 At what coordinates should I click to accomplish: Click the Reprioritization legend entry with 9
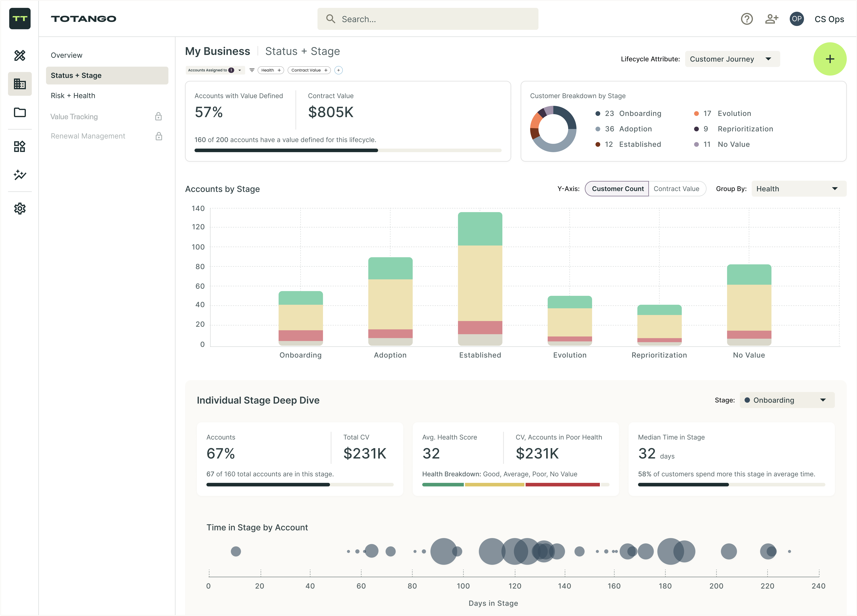point(734,129)
